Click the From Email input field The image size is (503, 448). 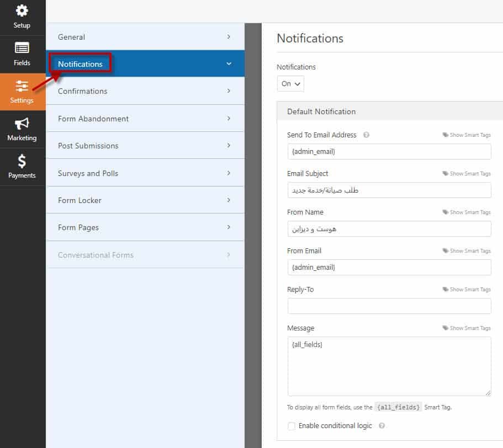(389, 267)
